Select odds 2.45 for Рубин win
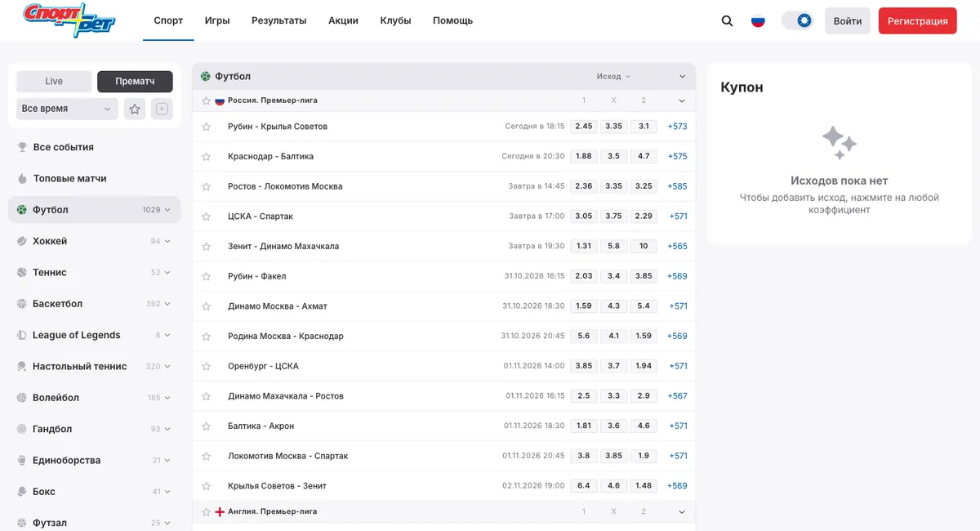This screenshot has height=531, width=980. (584, 127)
